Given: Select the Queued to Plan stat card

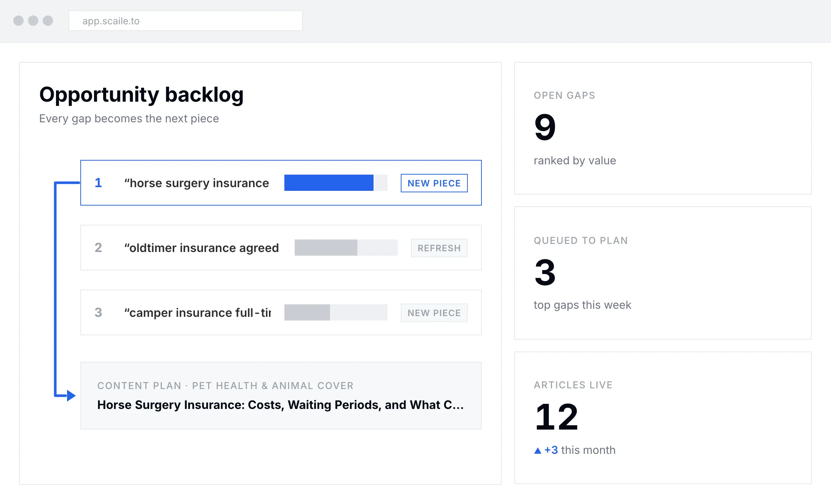Looking at the screenshot, I should click(x=663, y=273).
